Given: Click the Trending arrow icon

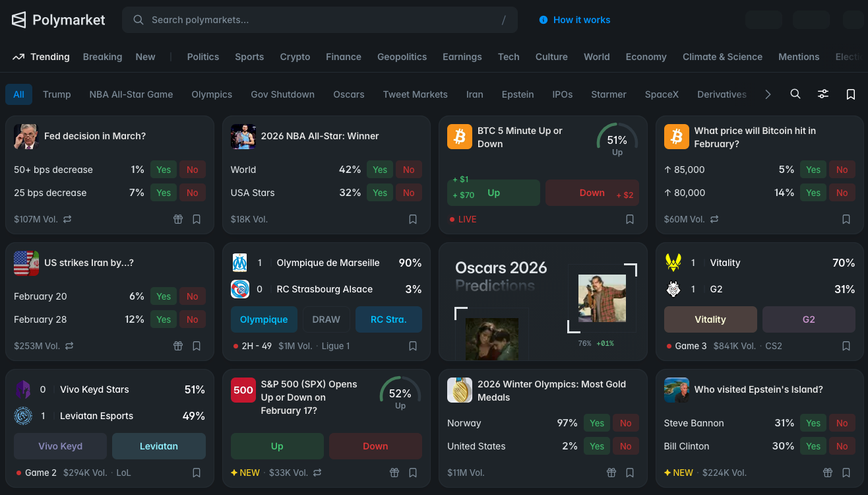Looking at the screenshot, I should (x=18, y=57).
